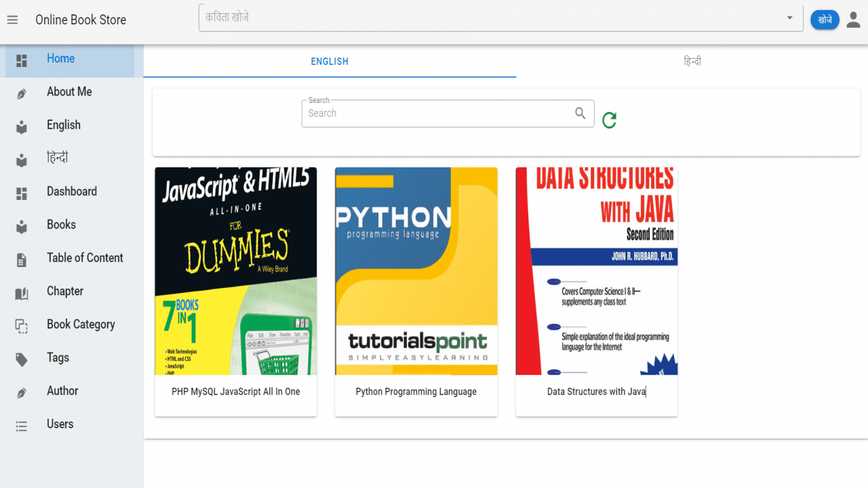Screen dimensions: 868x488
Task: Click the Chapter open-book icon
Action: point(22,293)
